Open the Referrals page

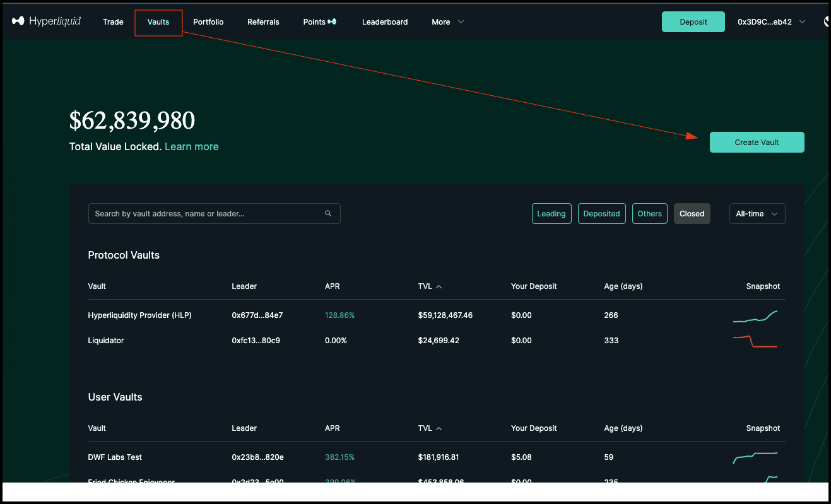coord(263,21)
